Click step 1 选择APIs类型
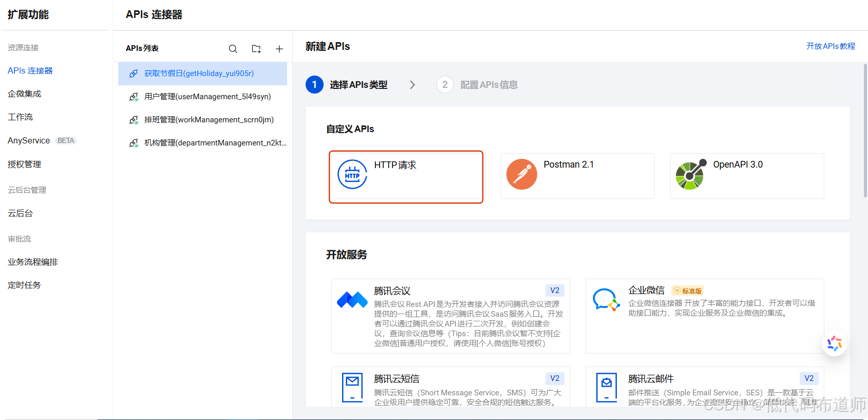 [347, 85]
